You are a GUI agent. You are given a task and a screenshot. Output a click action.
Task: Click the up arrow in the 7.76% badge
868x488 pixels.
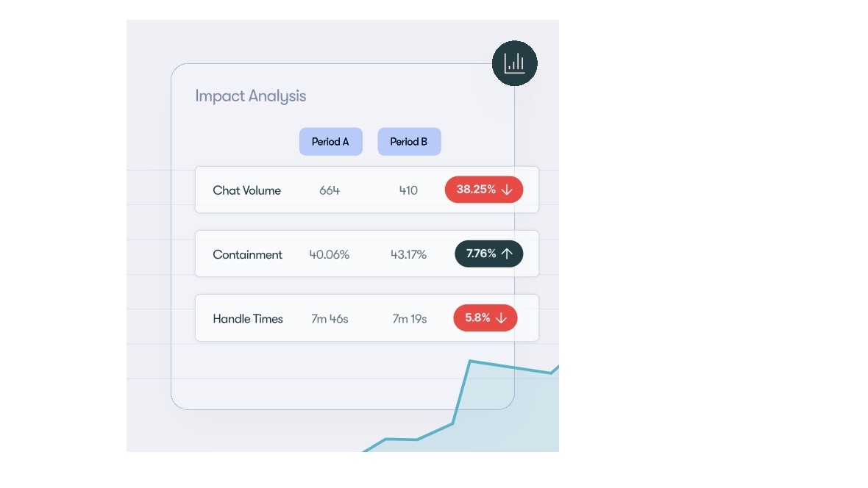click(507, 254)
